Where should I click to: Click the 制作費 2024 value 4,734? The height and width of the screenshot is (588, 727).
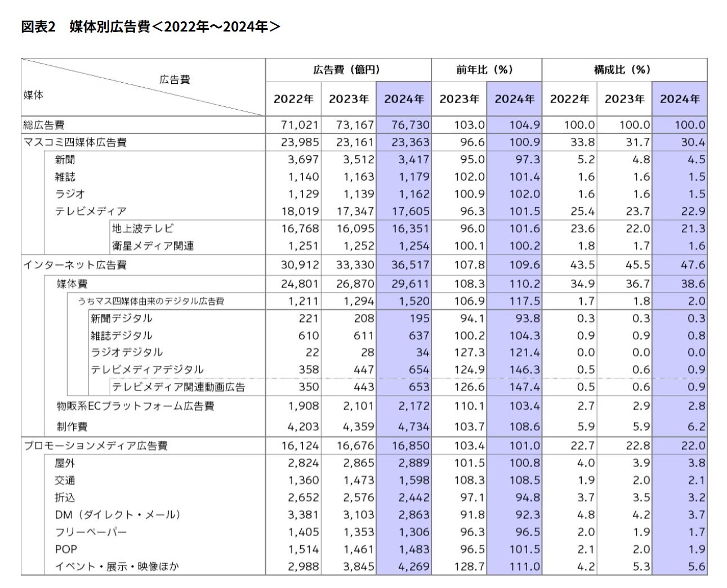point(414,427)
